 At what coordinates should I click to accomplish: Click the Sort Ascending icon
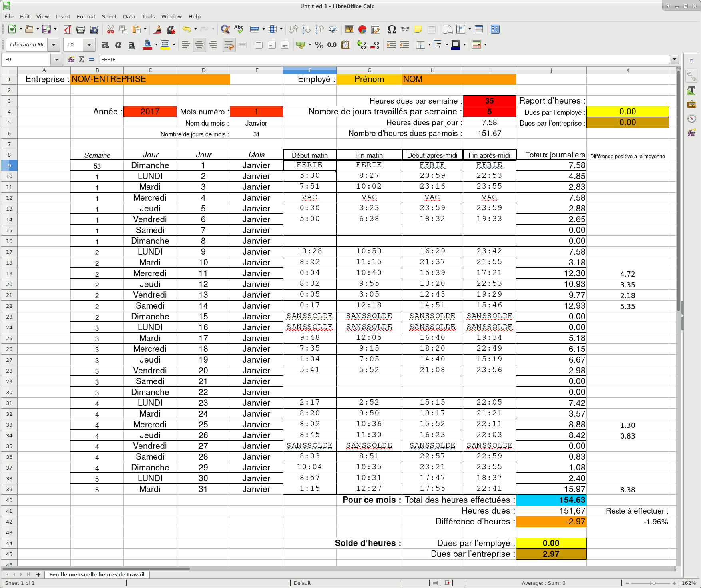[307, 29]
